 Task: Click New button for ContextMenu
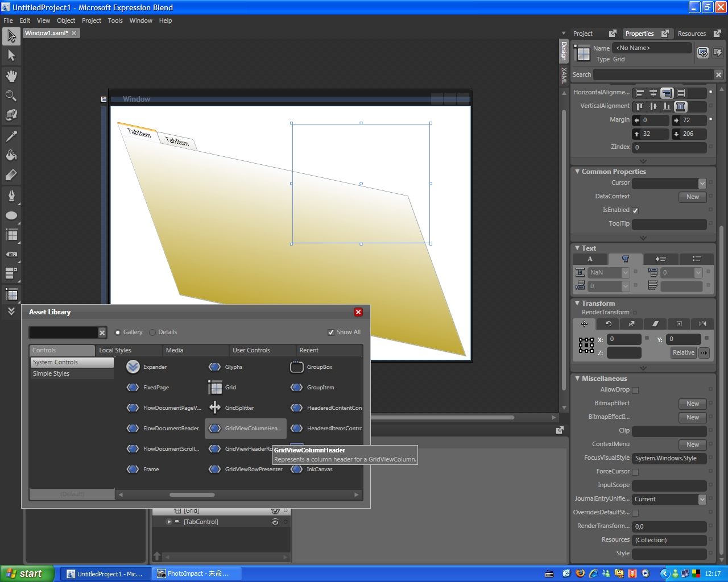692,445
